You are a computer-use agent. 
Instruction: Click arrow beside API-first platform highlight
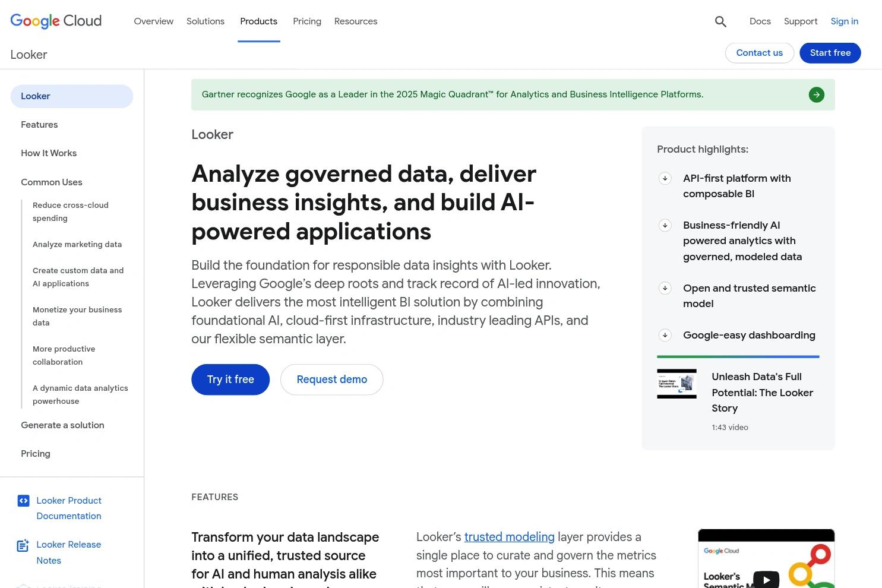point(665,178)
